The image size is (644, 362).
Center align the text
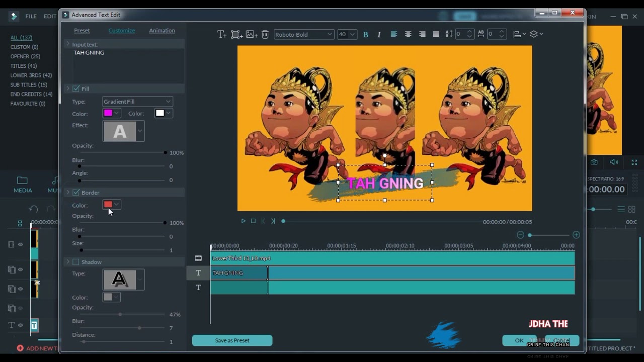(x=408, y=34)
